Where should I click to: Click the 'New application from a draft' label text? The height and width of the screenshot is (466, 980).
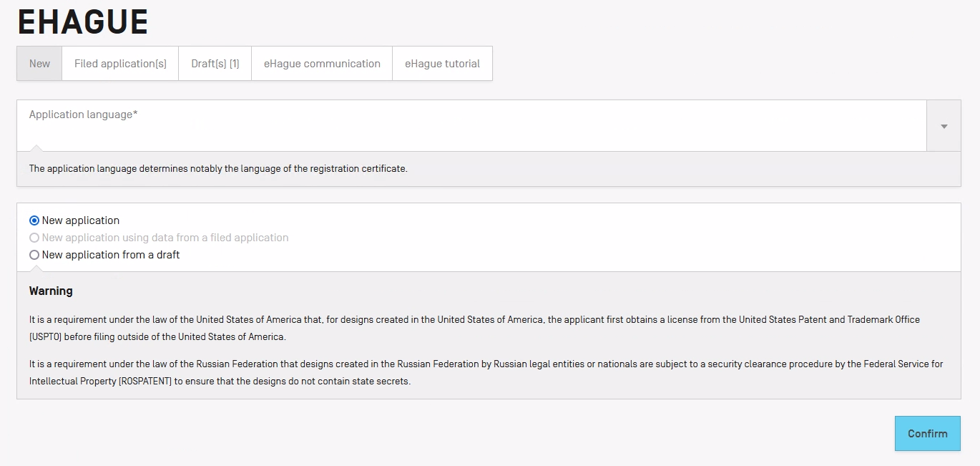pos(111,255)
